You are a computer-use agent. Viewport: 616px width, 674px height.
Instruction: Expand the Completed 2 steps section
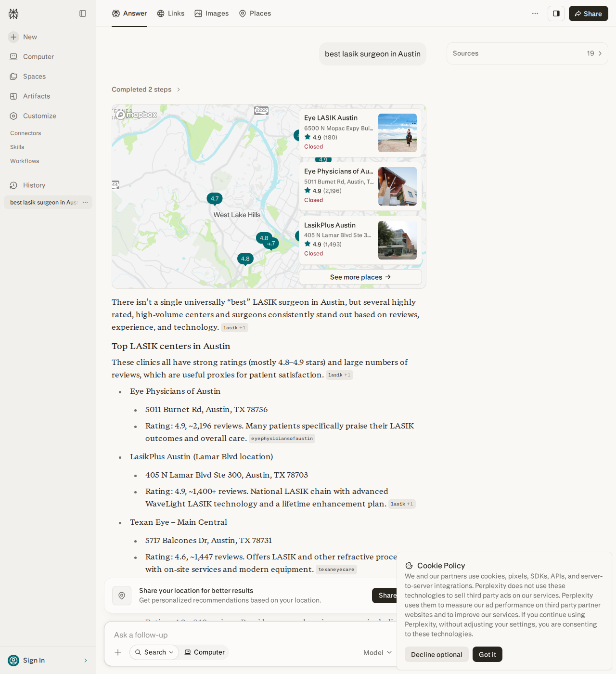[x=146, y=90]
